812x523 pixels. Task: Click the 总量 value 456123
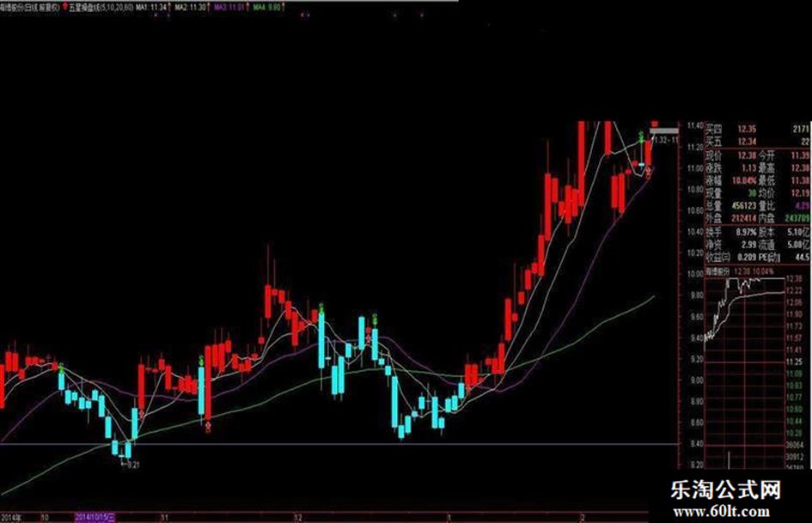pyautogui.click(x=743, y=205)
